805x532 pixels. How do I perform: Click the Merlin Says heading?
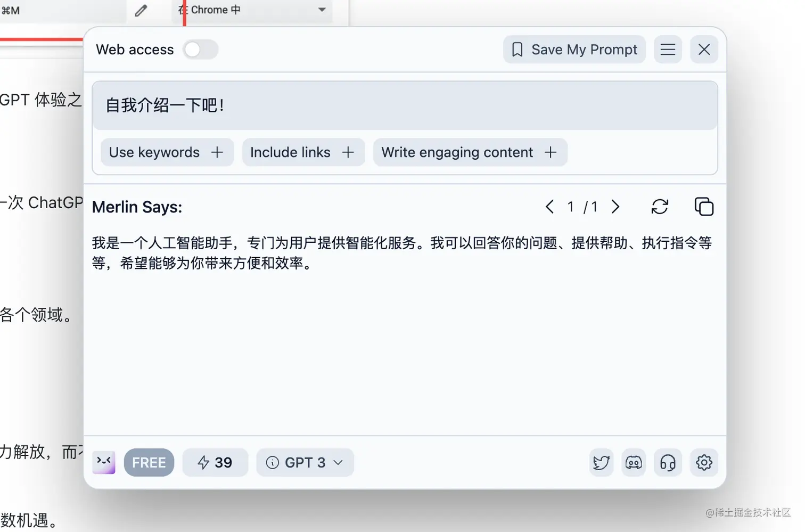137,207
